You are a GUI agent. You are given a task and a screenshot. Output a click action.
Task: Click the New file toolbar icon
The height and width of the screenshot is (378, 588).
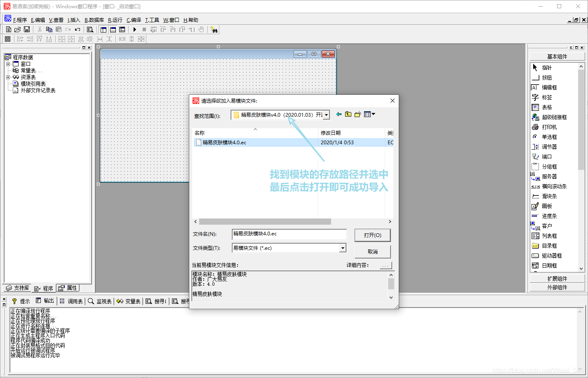9,29
